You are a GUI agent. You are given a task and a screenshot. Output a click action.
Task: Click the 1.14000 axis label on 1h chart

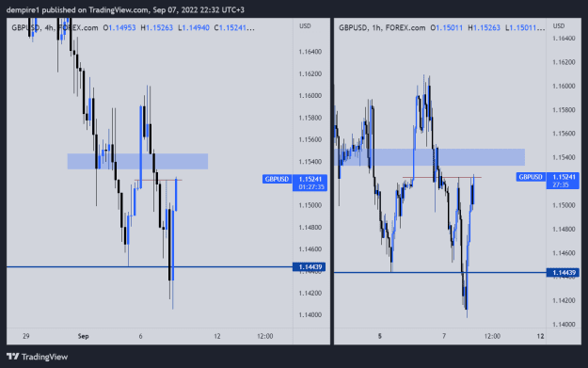[564, 324]
